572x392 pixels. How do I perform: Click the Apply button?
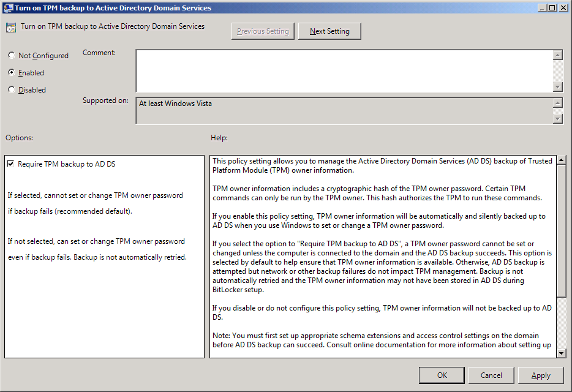(541, 375)
